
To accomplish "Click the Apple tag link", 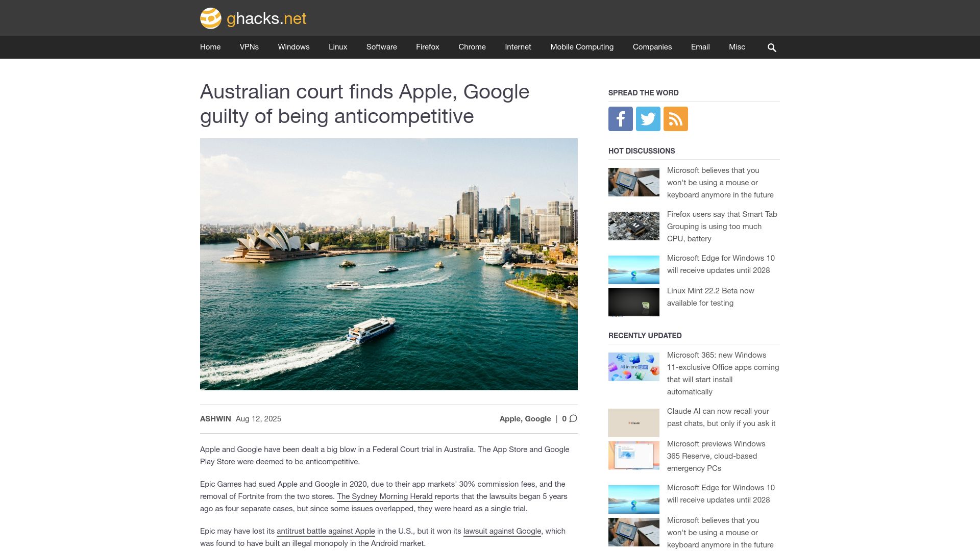I will pyautogui.click(x=510, y=419).
